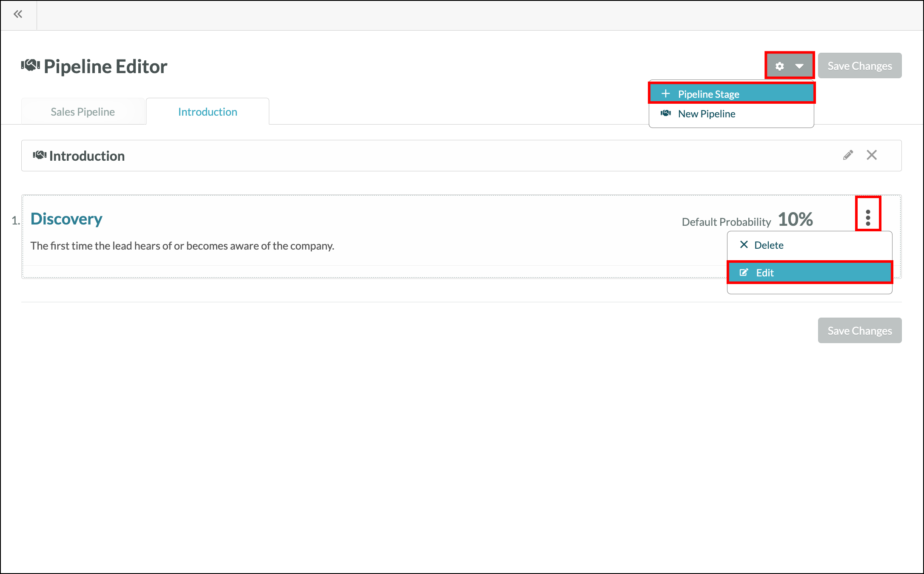Screen dimensions: 924x574
Task: Choose Pipeline Stage from the gear menu
Action: click(731, 94)
